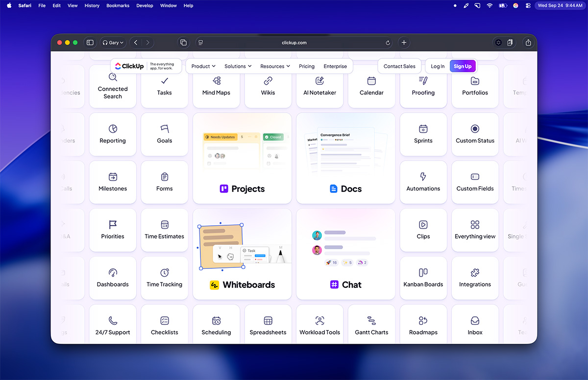588x380 pixels.
Task: Select the Goals flag tile
Action: 165,135
